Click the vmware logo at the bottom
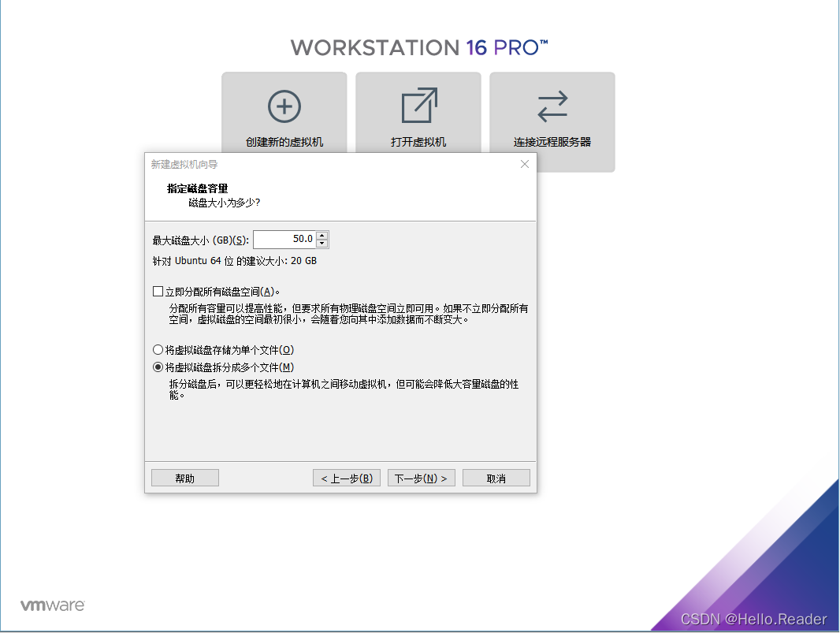 [53, 605]
